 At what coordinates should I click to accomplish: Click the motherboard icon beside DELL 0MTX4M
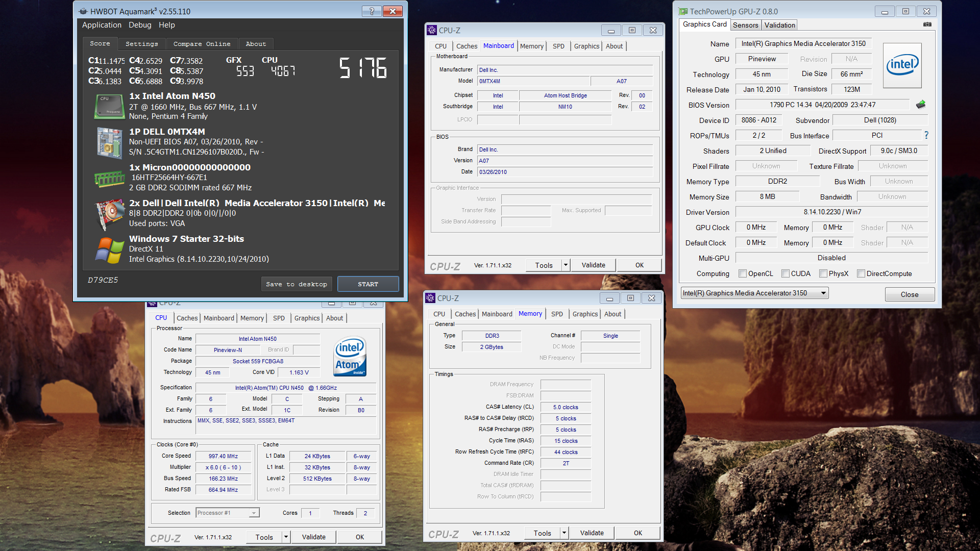(x=109, y=142)
